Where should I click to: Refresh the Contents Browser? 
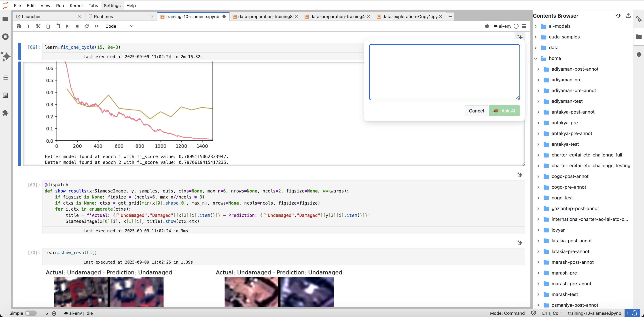[x=618, y=16]
